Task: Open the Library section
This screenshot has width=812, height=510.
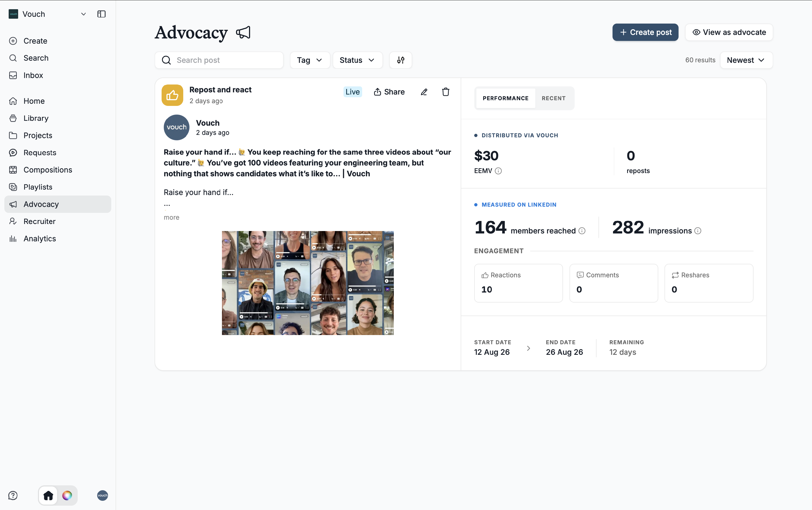Action: 58,118
